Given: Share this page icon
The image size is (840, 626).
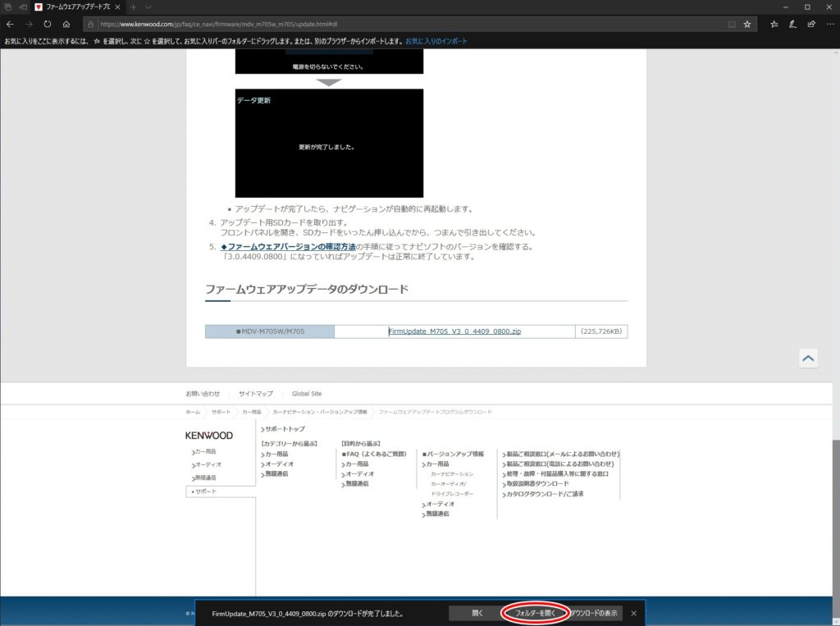Looking at the screenshot, I should (x=811, y=24).
